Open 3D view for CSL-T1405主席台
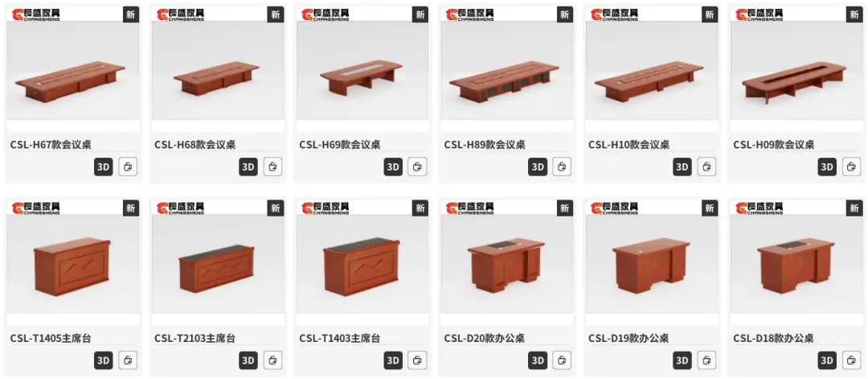 coord(103,360)
